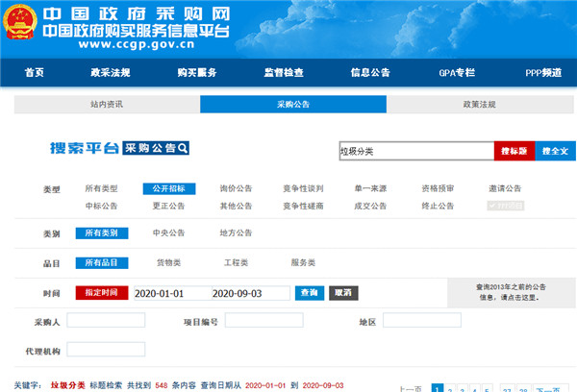The width and height of the screenshot is (577, 392).
Task: Switch to the 站内资讯 tab
Action: (106, 105)
